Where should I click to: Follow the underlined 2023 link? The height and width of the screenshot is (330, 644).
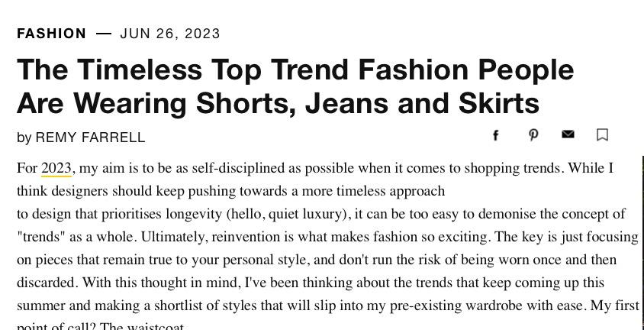tap(56, 168)
